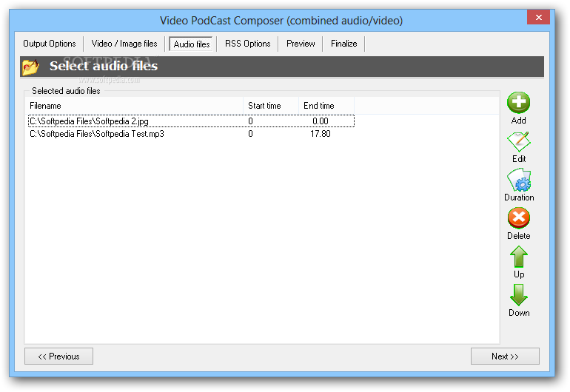Click the << Previous button
570x392 pixels.
(x=58, y=356)
